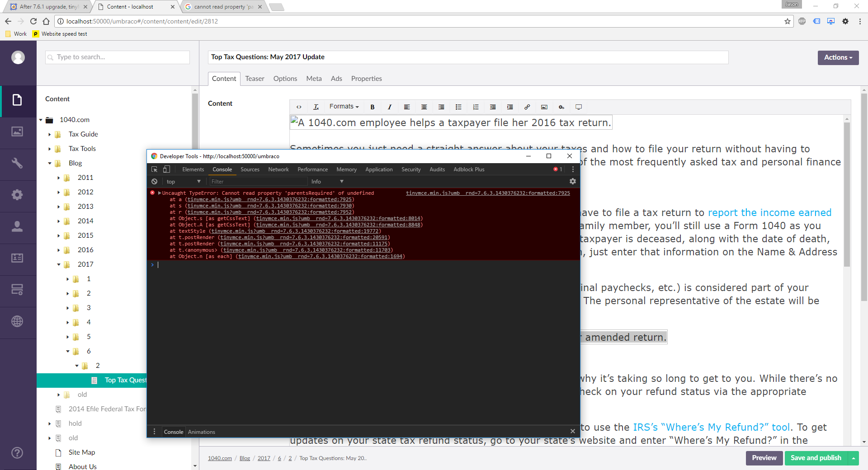Click the Preview button
This screenshot has height=470, width=868.
764,458
